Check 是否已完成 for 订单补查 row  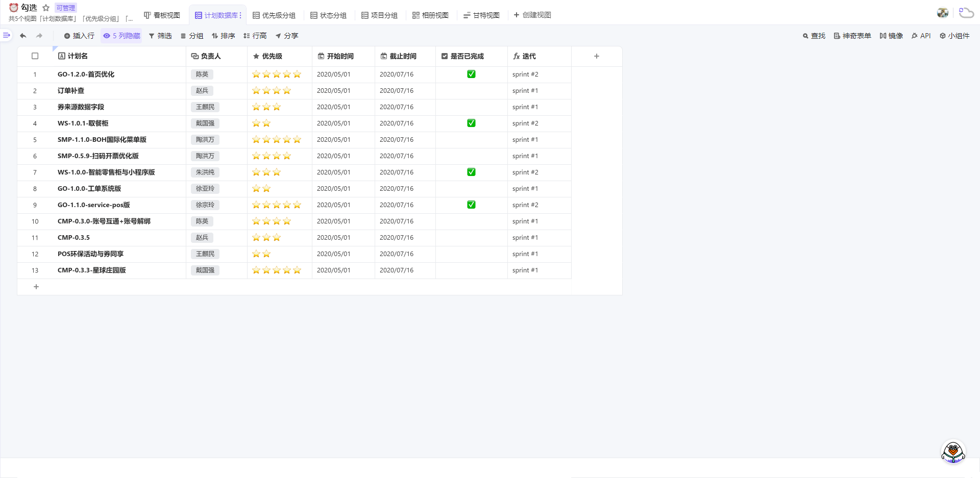tap(471, 91)
